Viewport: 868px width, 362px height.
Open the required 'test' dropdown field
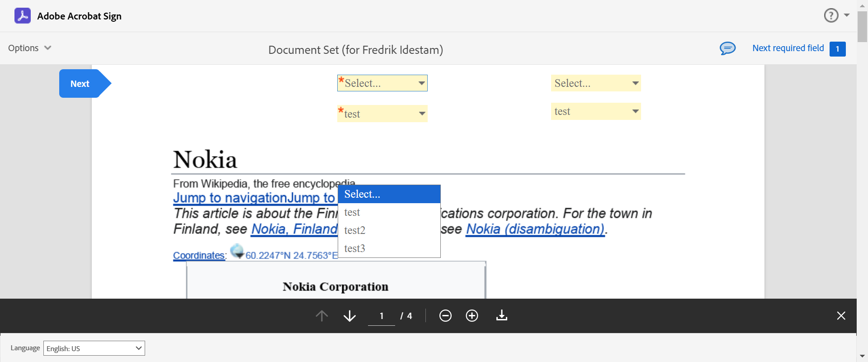click(382, 114)
